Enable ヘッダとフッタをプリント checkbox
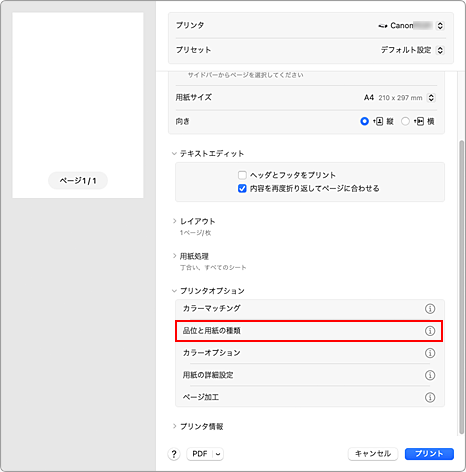Image resolution: width=466 pixels, height=472 pixels. tap(242, 175)
